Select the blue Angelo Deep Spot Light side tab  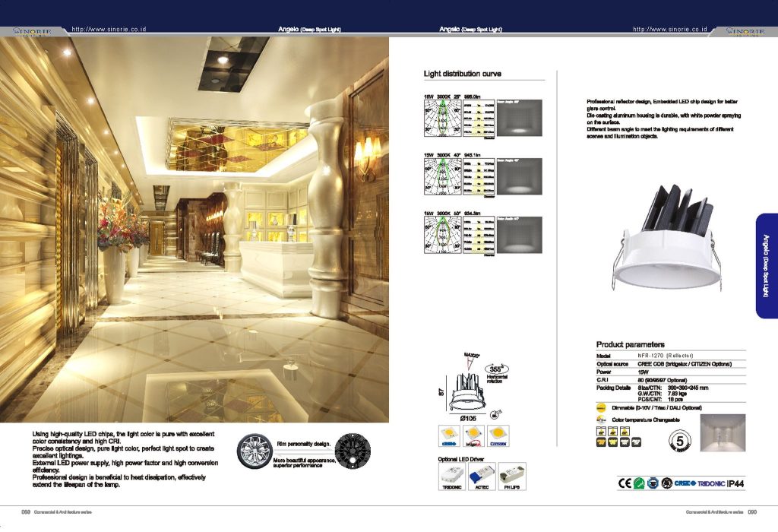tap(766, 266)
